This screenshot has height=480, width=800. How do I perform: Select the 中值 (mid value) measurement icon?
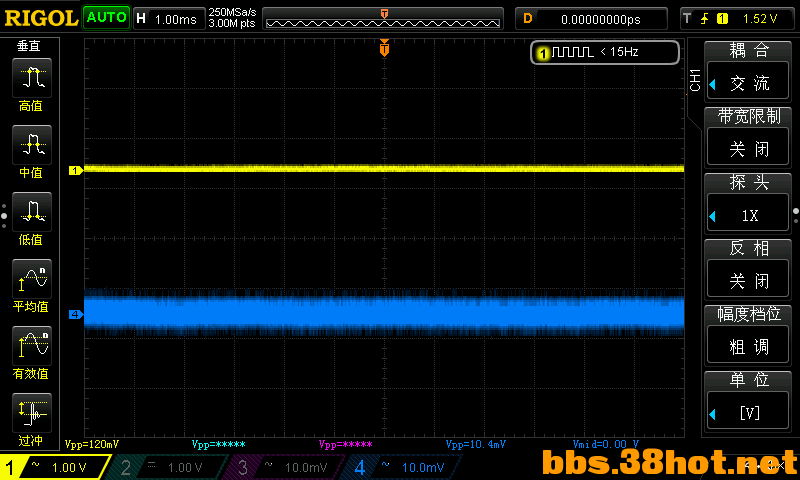point(32,144)
